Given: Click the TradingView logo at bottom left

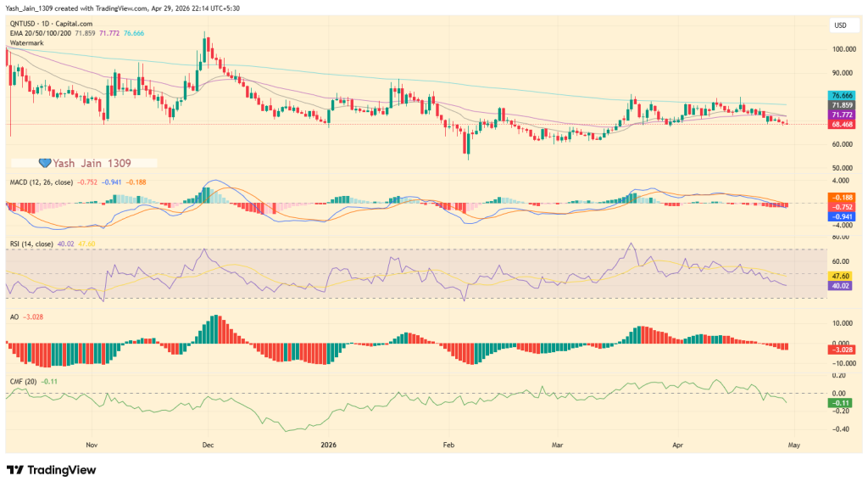Looking at the screenshot, I should tap(51, 470).
